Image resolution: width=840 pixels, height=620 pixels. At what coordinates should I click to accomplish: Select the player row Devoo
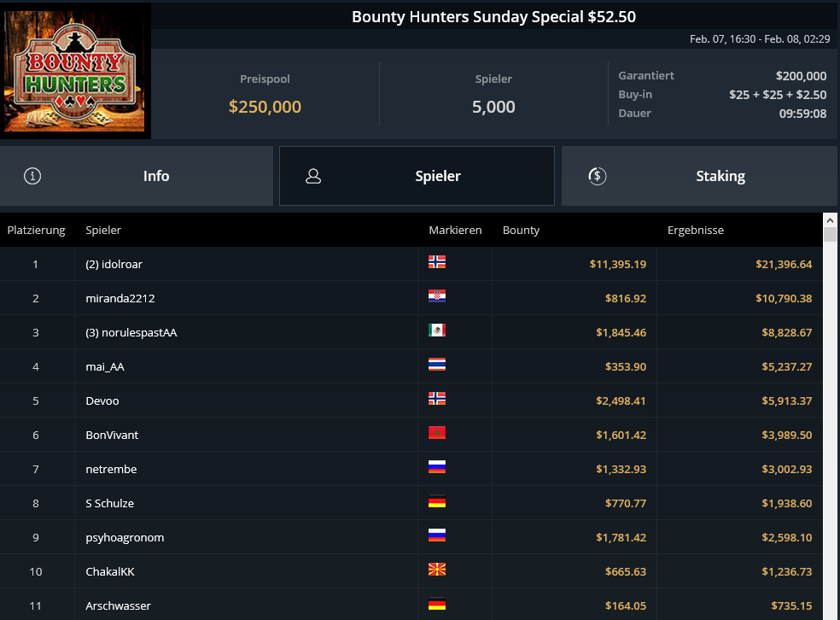pos(411,401)
